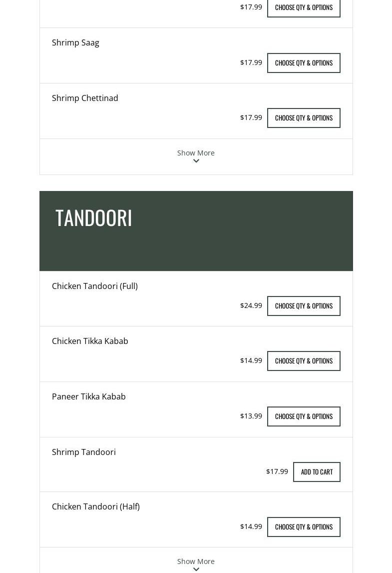Click the TANDOORI section header banner
Screen dimensions: 392x573
point(196,231)
